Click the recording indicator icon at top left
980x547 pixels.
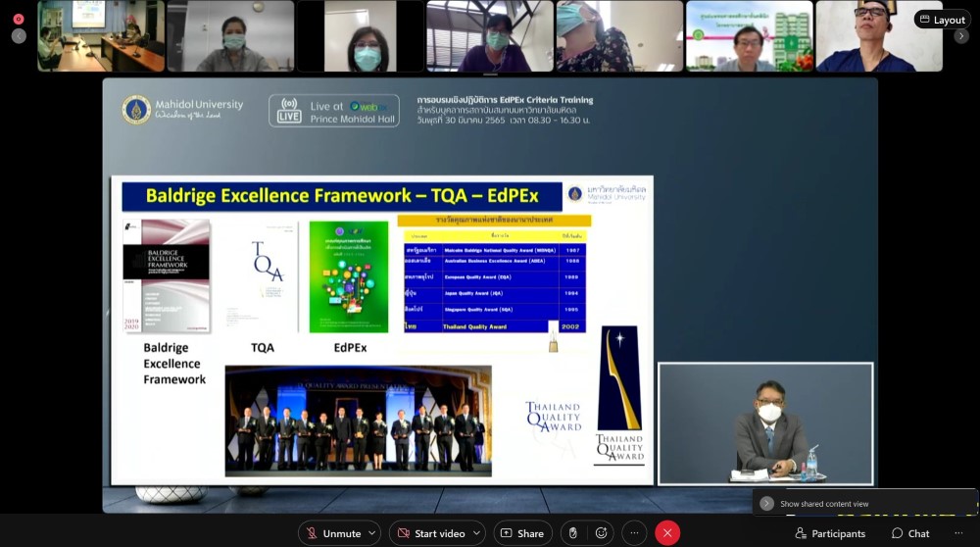18,19
